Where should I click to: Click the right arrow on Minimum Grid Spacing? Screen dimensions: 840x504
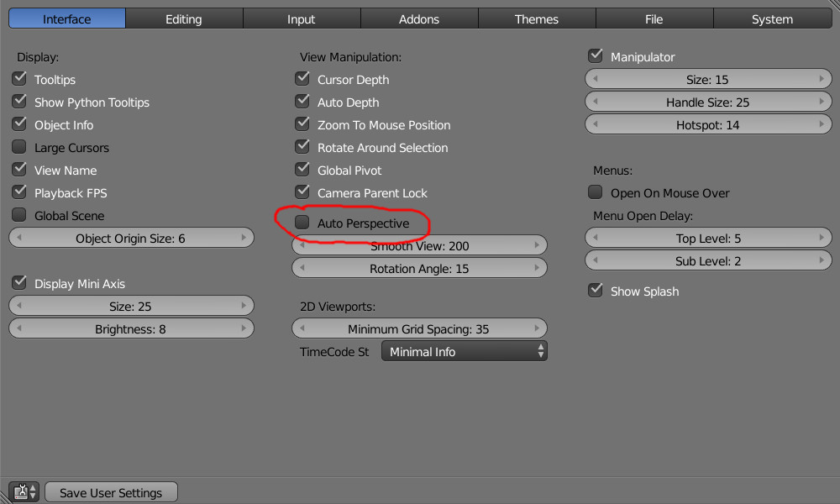[538, 329]
